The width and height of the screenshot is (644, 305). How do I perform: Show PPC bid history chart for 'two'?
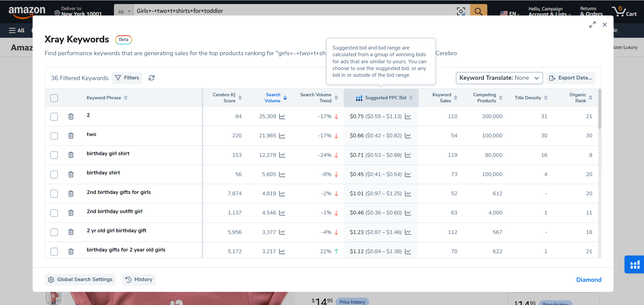(x=408, y=136)
